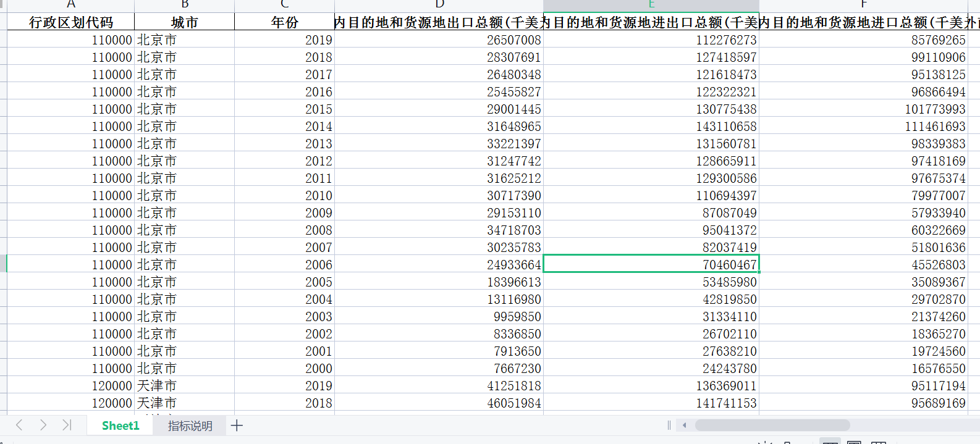Open the 指标说明 sheet tab

[x=190, y=425]
